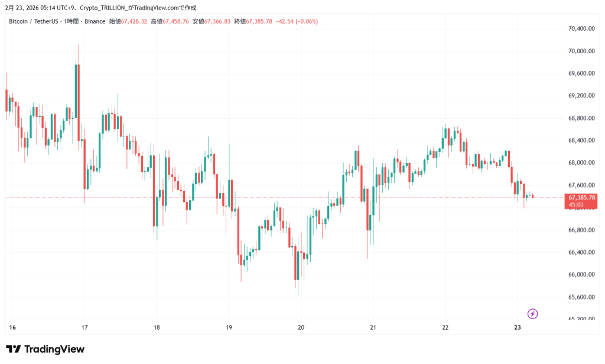Image resolution: width=605 pixels, height=364 pixels.
Task: Click the Binance exchange label
Action: point(95,21)
